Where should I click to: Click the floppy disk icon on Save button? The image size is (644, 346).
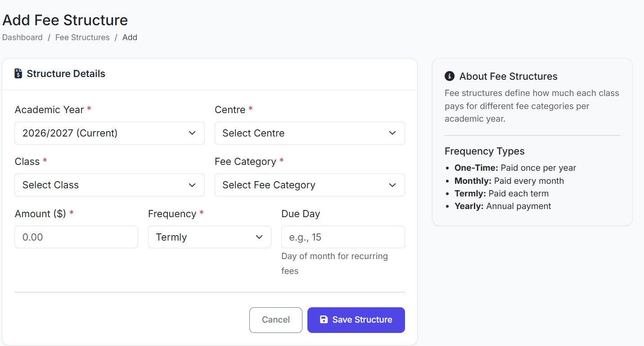tap(324, 319)
